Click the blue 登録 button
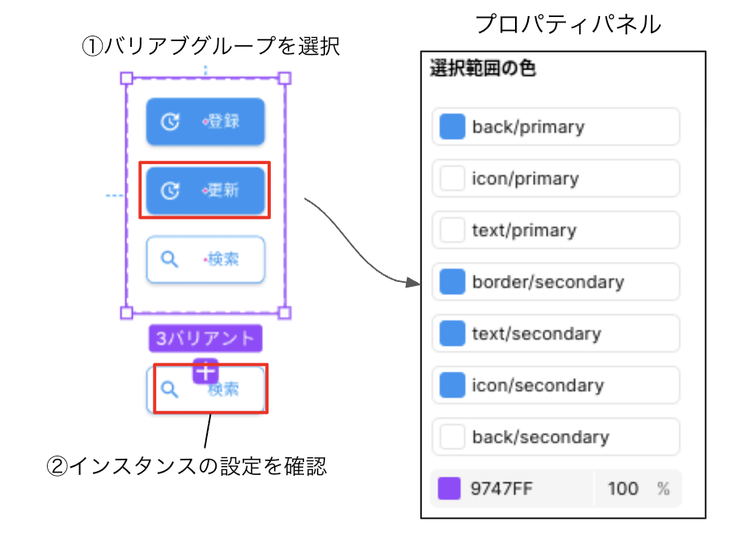Screen dimensions: 756x538 point(205,121)
